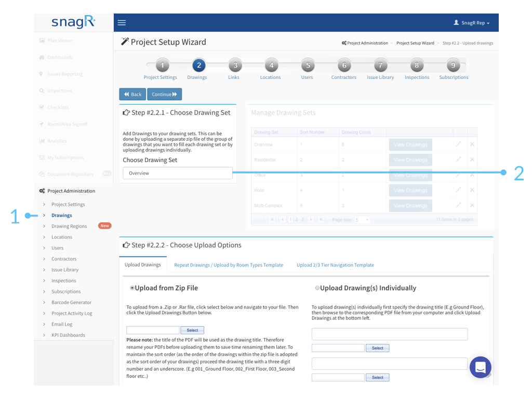This screenshot has width=532, height=399.
Task: Open Project Activity Log in sidebar
Action: pos(72,313)
